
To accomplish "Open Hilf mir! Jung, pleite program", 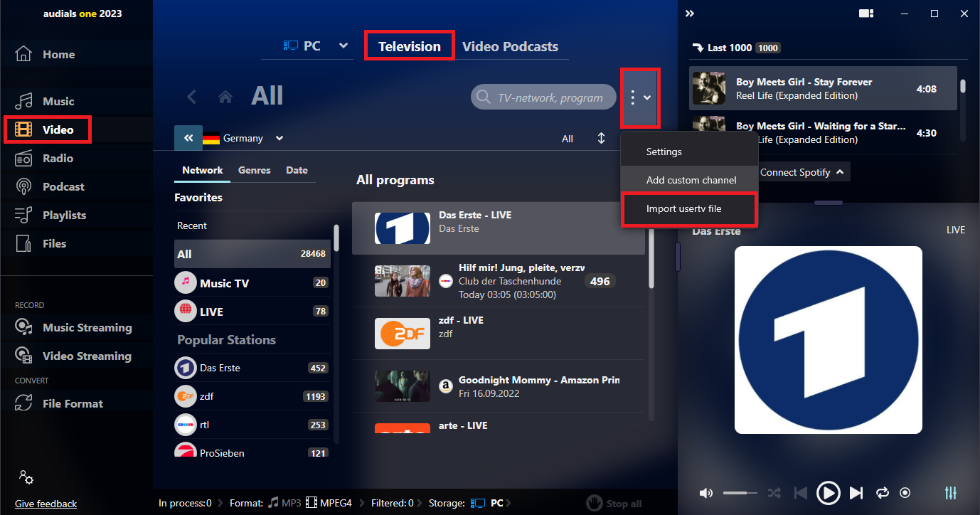I will pyautogui.click(x=499, y=281).
